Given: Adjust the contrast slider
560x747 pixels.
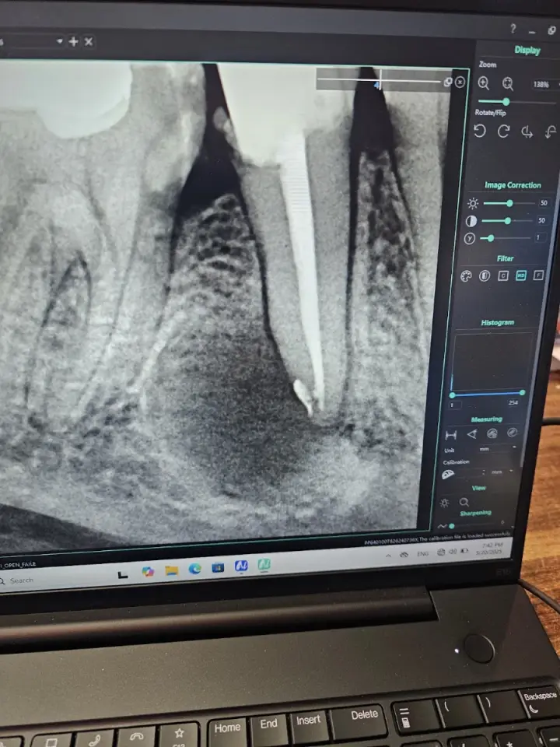Looking at the screenshot, I should (x=506, y=220).
